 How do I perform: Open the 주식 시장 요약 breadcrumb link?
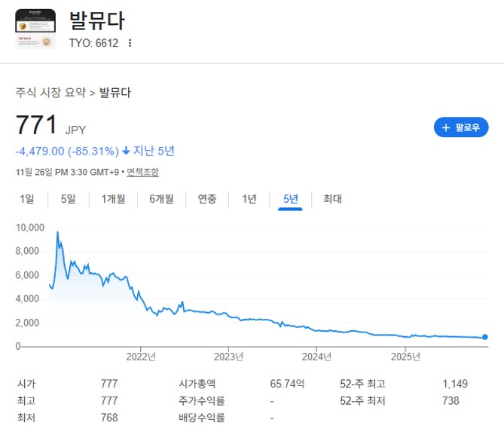[50, 93]
